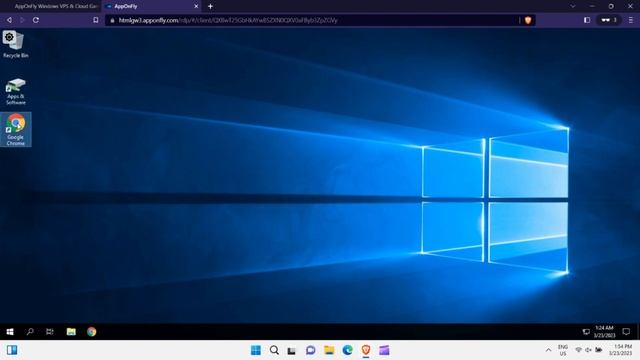Go back in the browser

click(x=9, y=20)
